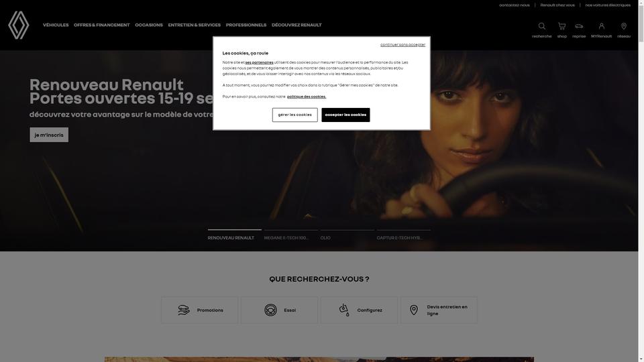Select the Promotions tile icon

[184, 310]
